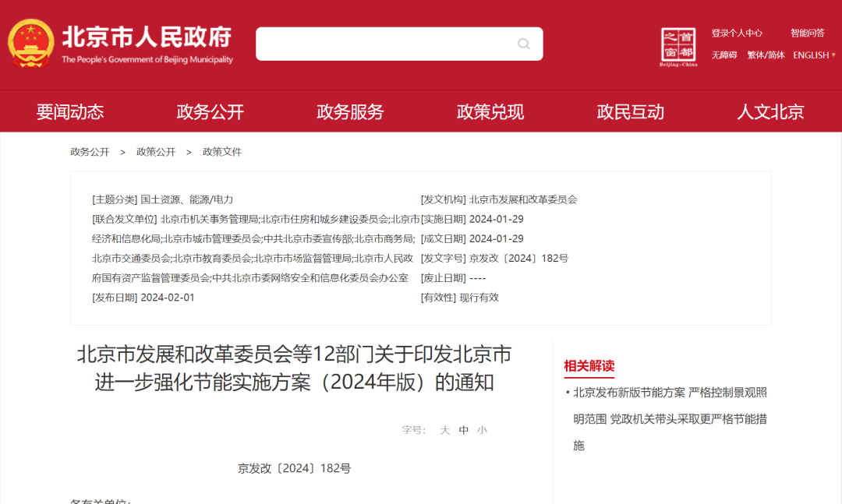Viewport: 842px width, 504px height.
Task: Open the 政务公开 navigation menu
Action: (210, 111)
